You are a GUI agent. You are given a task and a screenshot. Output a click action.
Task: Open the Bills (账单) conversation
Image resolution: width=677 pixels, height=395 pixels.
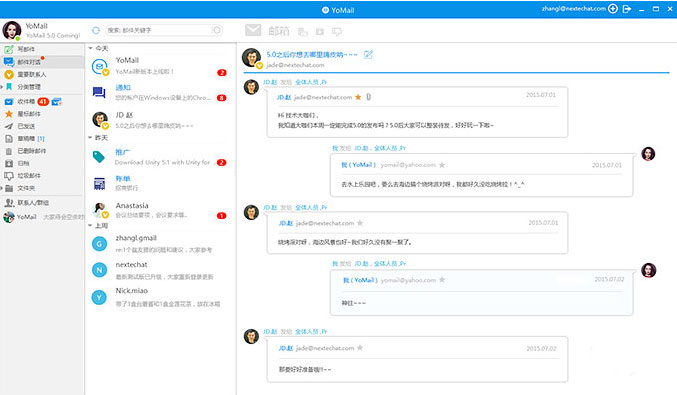[160, 183]
